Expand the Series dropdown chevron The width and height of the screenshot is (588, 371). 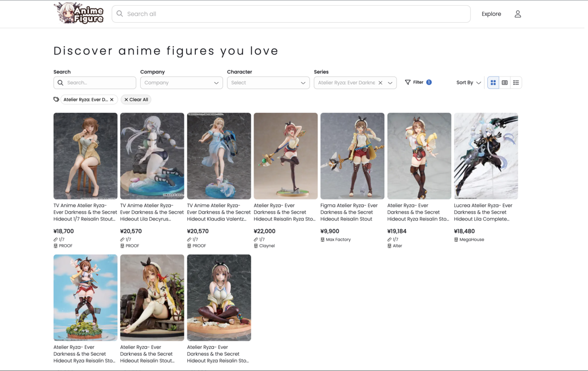coord(390,83)
